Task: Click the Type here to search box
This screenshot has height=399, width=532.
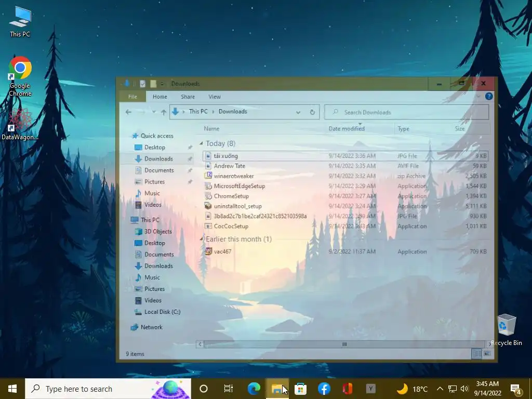Action: (x=108, y=389)
